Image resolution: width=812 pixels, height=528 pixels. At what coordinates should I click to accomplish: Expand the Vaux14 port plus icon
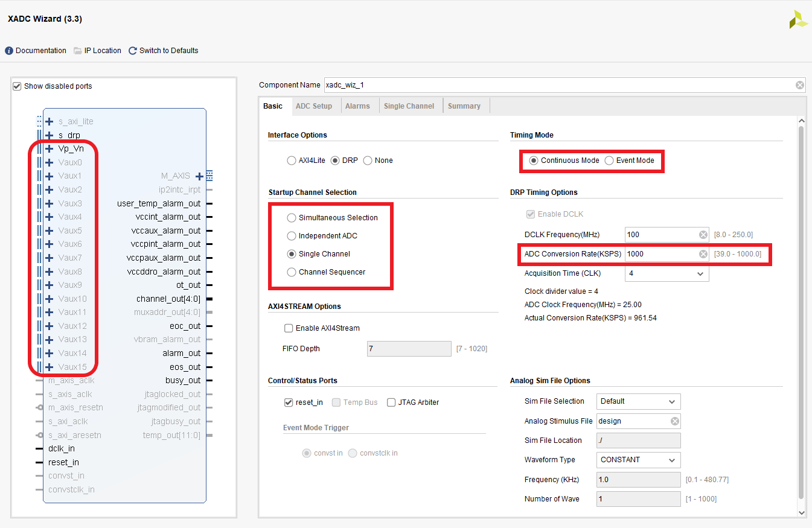click(50, 353)
